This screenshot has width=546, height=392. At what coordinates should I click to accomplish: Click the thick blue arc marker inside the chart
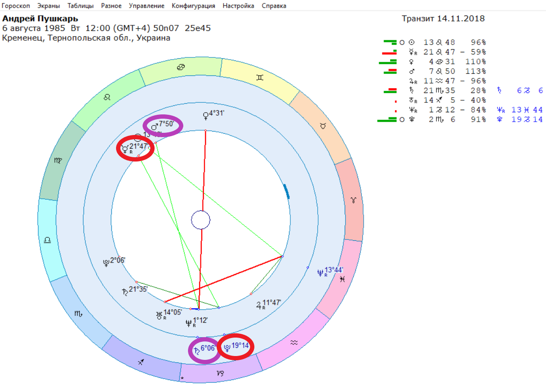pyautogui.click(x=286, y=192)
